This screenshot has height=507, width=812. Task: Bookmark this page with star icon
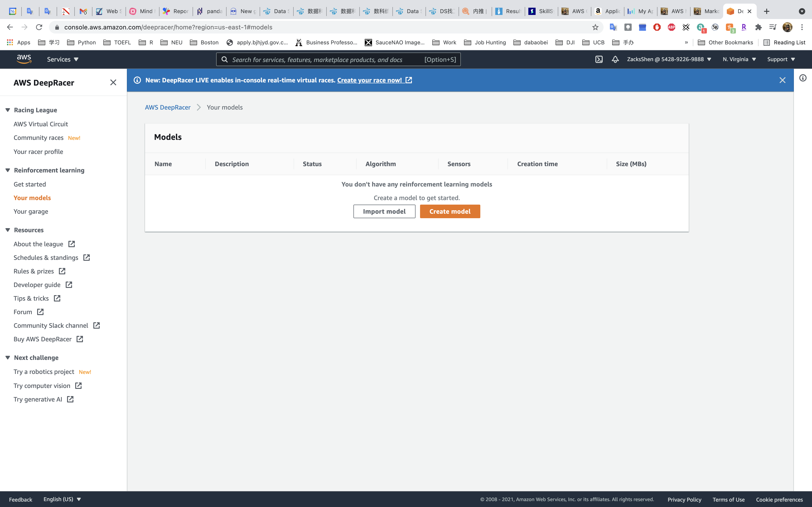595,27
